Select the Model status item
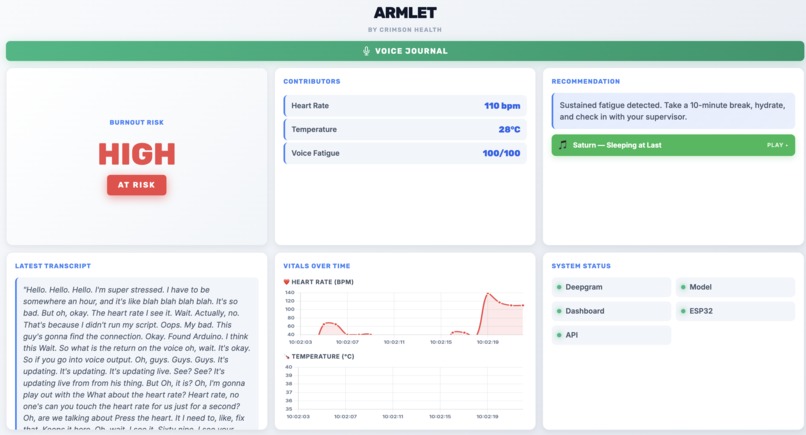The image size is (806, 435). click(x=735, y=287)
